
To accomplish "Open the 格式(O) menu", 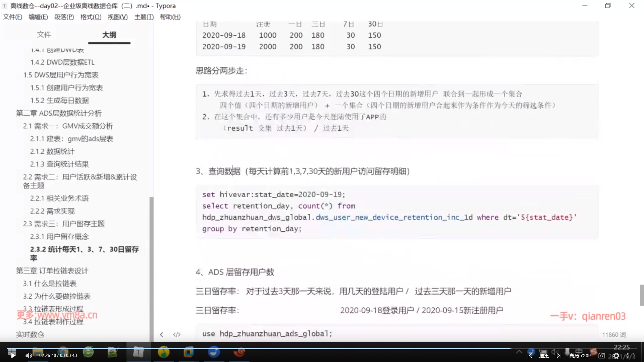I will tap(91, 17).
